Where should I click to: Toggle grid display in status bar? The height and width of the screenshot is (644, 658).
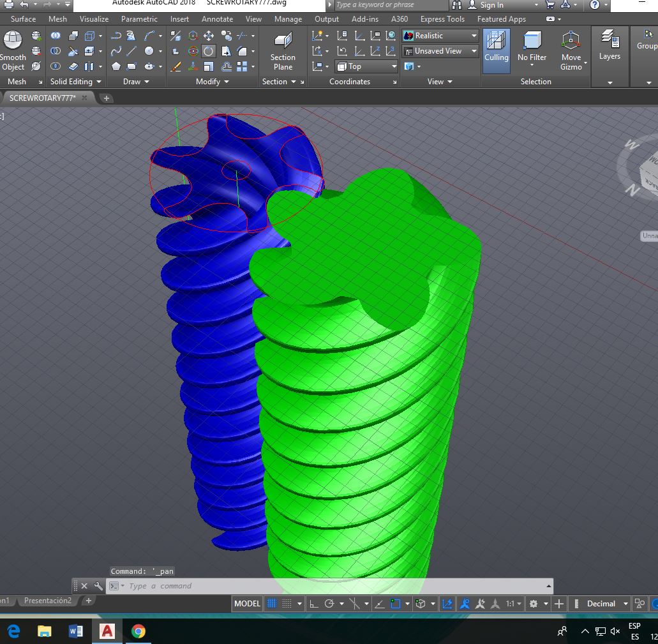click(x=272, y=604)
